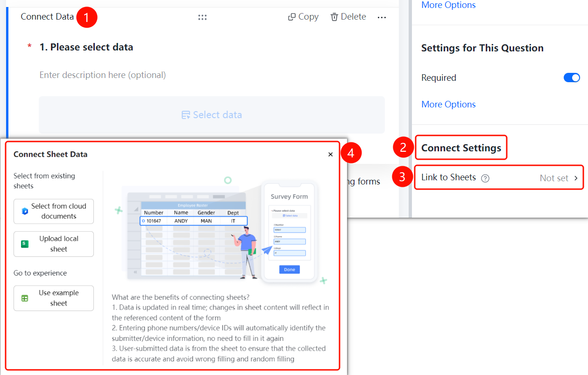Click Use example sheet button
The width and height of the screenshot is (588, 375).
click(54, 298)
